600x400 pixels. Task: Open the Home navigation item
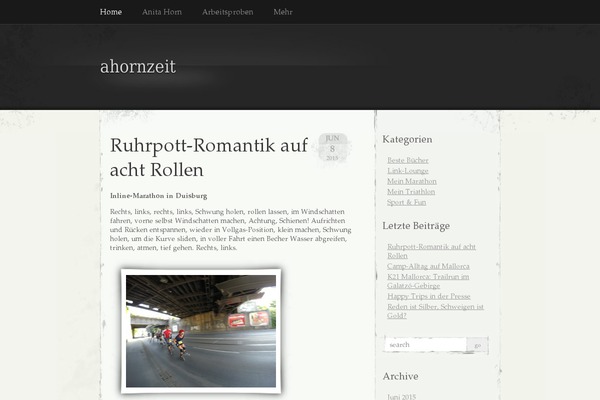coord(111,12)
